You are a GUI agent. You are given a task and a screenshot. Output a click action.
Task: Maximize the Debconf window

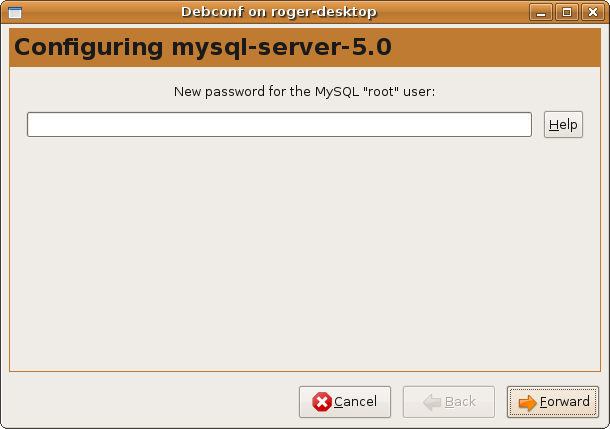(567, 12)
